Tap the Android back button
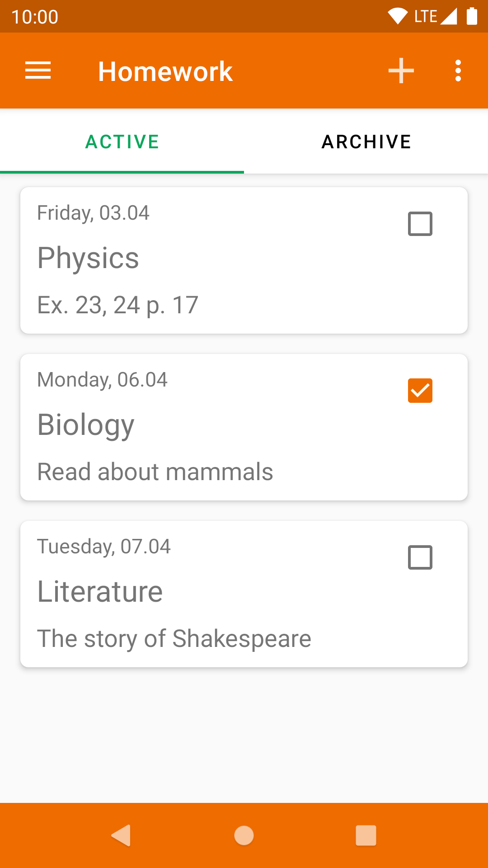This screenshot has height=868, width=488. pos(121,835)
